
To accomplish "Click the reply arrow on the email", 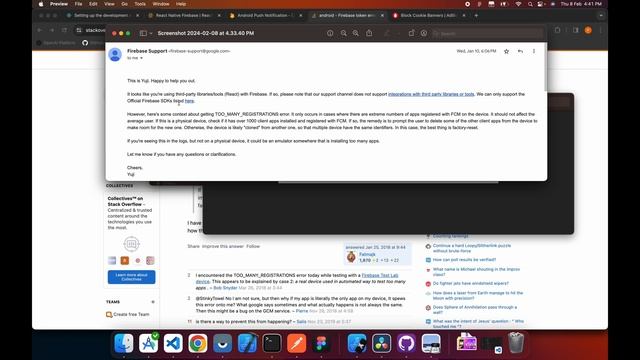I will [x=520, y=51].
